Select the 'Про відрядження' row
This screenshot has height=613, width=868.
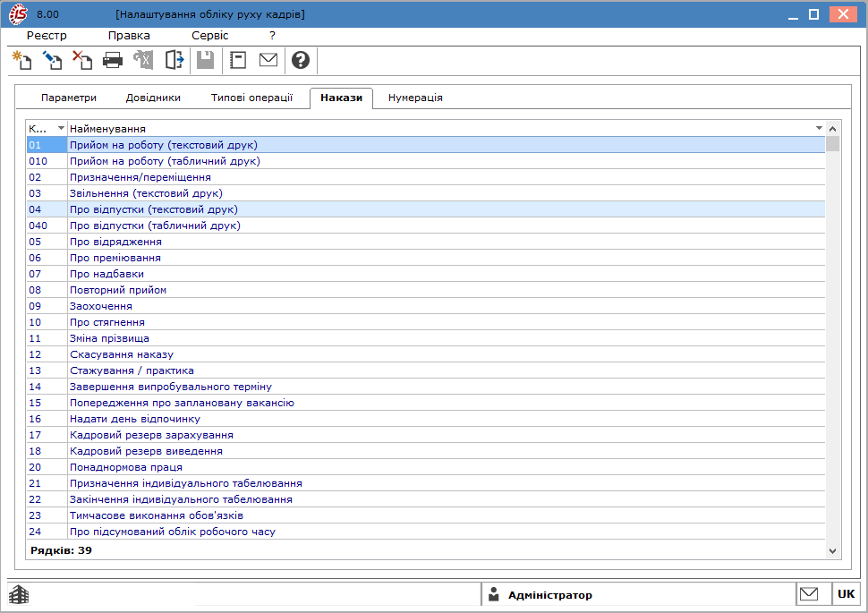click(x=426, y=242)
